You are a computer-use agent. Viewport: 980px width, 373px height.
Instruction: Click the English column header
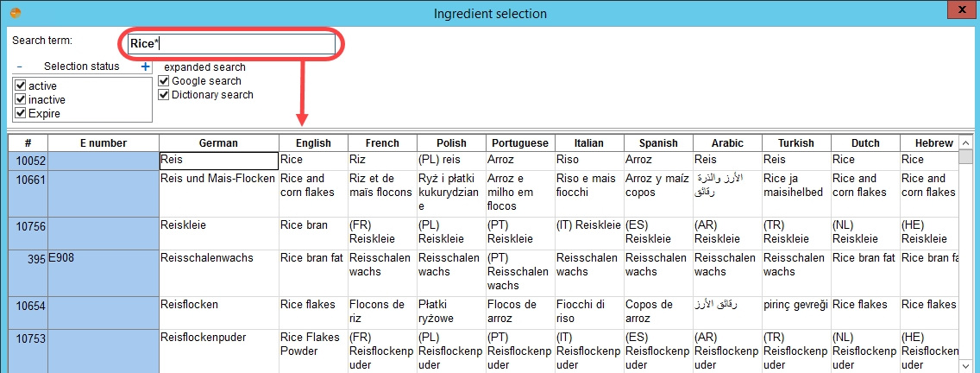click(x=313, y=142)
